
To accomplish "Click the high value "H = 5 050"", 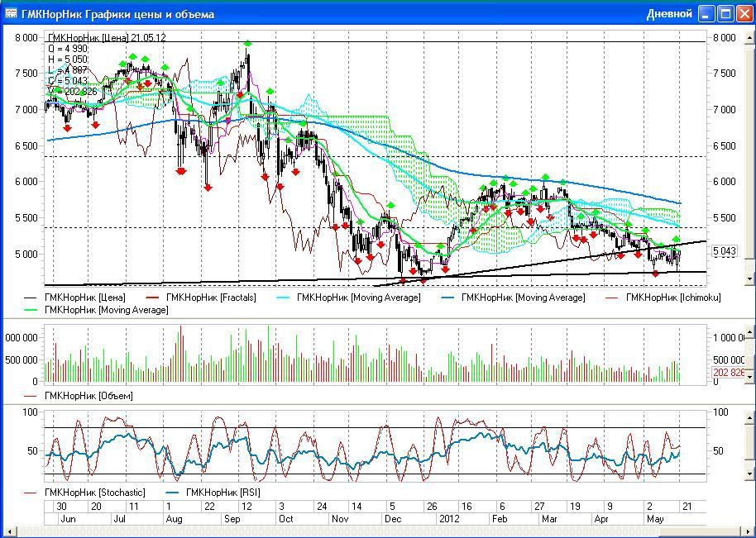I will point(68,60).
